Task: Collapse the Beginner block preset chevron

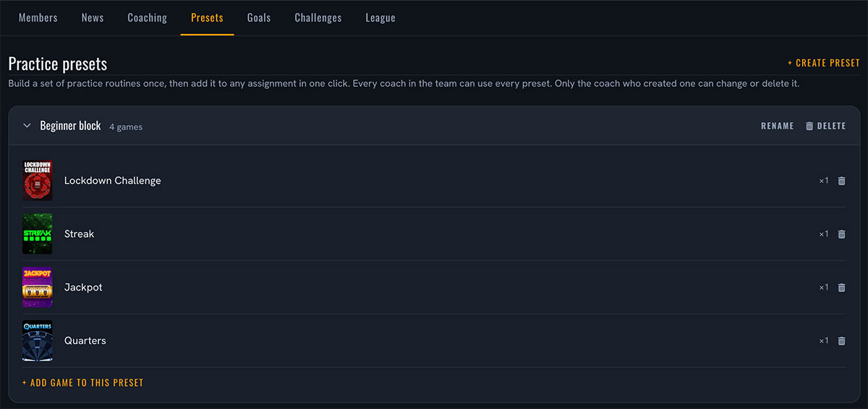Action: 27,126
